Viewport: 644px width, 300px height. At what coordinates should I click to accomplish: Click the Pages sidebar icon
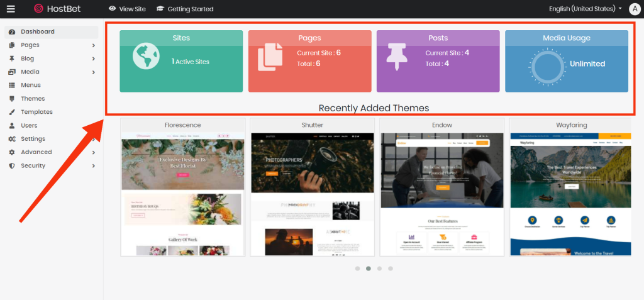pos(12,45)
